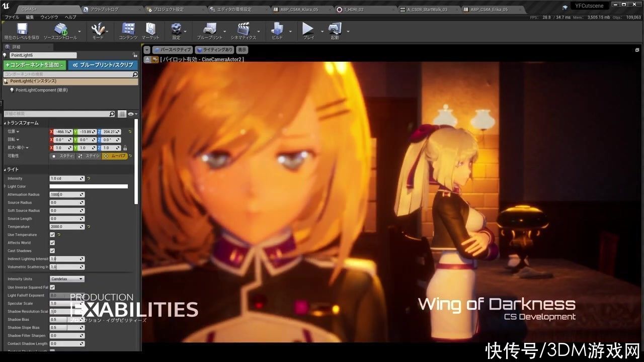This screenshot has width=644, height=362.
Task: Switch to the A_CS0B_StartWalk_03 tab
Action: [428, 10]
